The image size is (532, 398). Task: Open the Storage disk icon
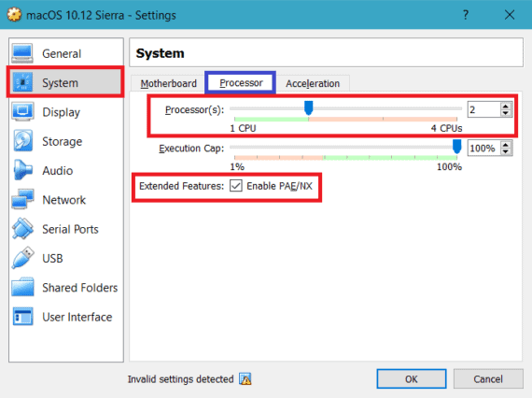(x=22, y=141)
